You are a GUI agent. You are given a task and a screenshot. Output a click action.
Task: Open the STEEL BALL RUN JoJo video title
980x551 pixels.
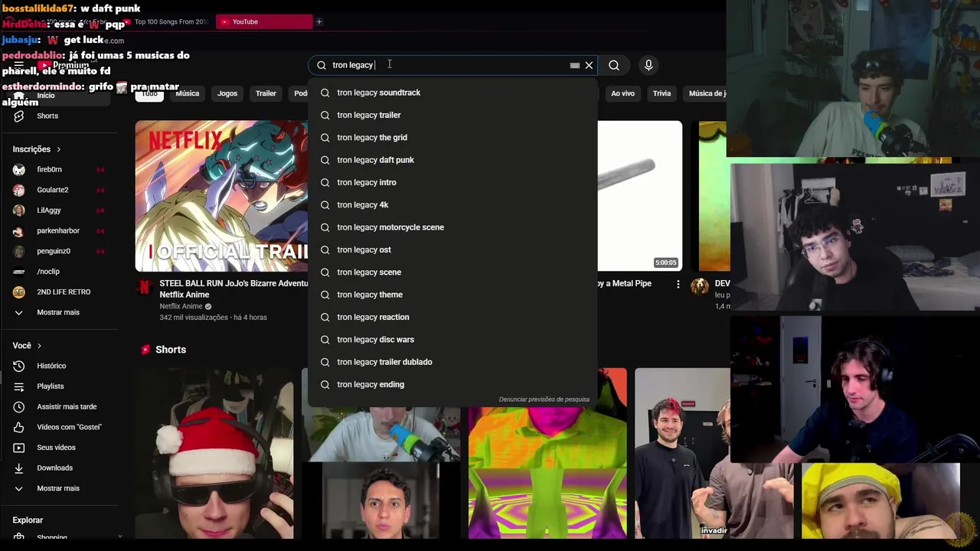click(234, 289)
